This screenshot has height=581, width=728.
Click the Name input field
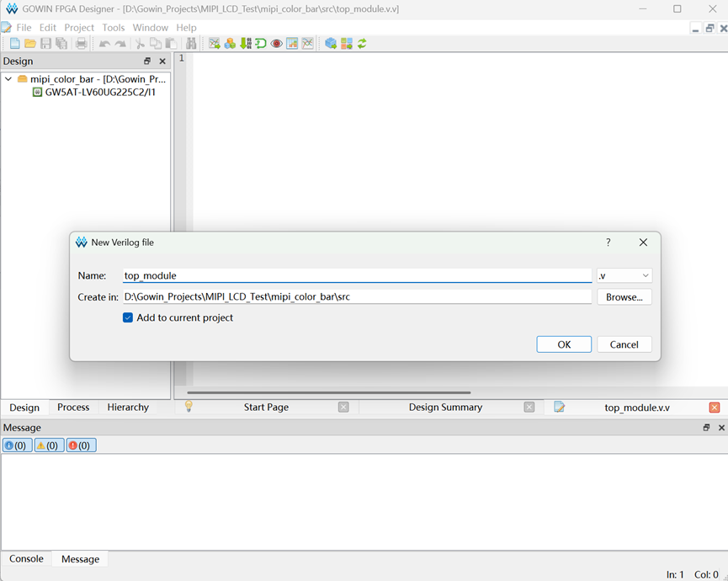pos(357,275)
